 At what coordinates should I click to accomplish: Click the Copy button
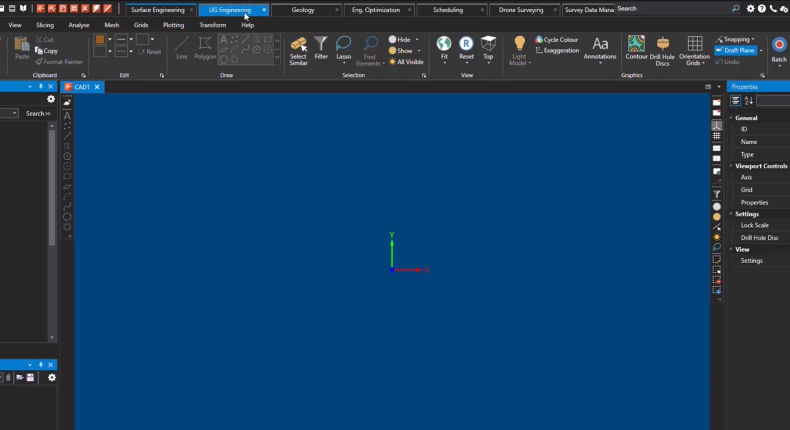tap(46, 51)
